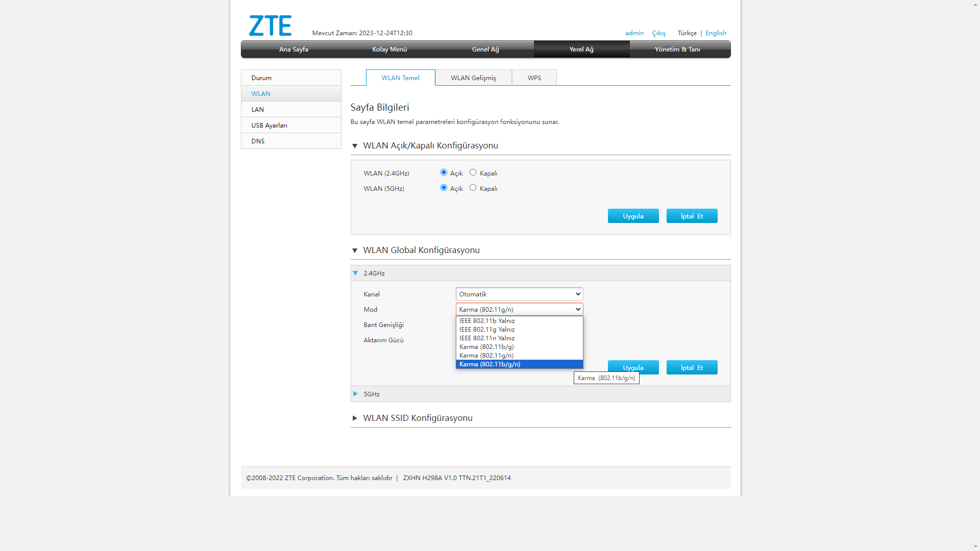Choose Karma (802.11b/g/n) option
This screenshot has height=551, width=980.
[519, 364]
